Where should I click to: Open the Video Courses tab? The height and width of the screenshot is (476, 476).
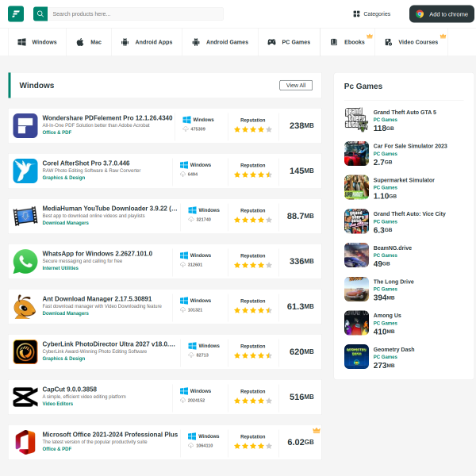(x=412, y=42)
